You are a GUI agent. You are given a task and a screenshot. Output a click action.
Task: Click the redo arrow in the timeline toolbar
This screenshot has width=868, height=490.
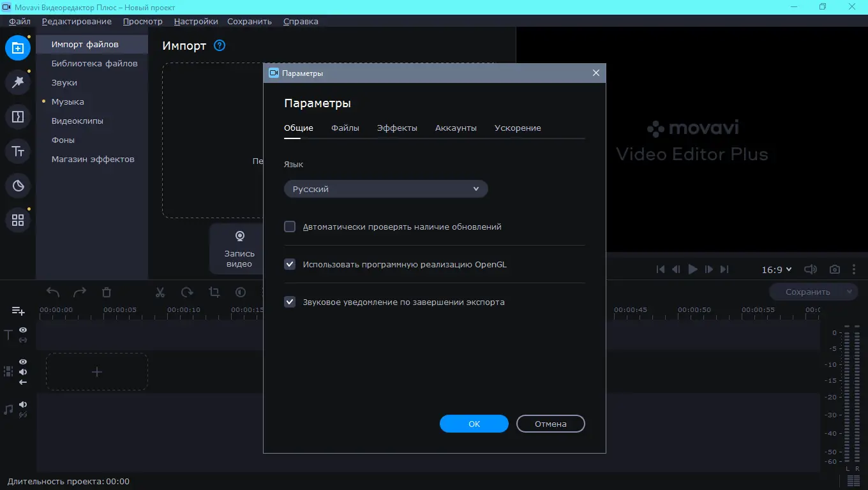pos(80,292)
